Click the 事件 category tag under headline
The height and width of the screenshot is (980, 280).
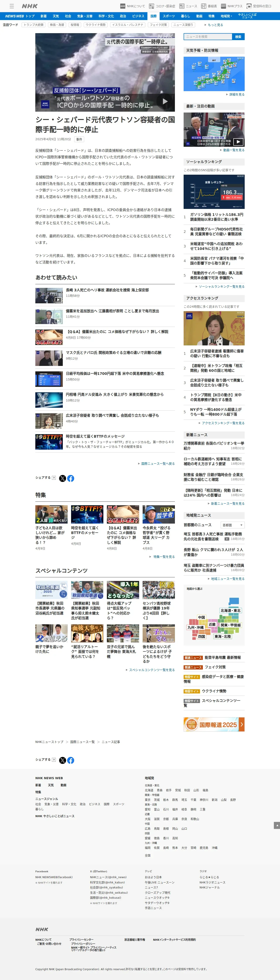coord(79,140)
